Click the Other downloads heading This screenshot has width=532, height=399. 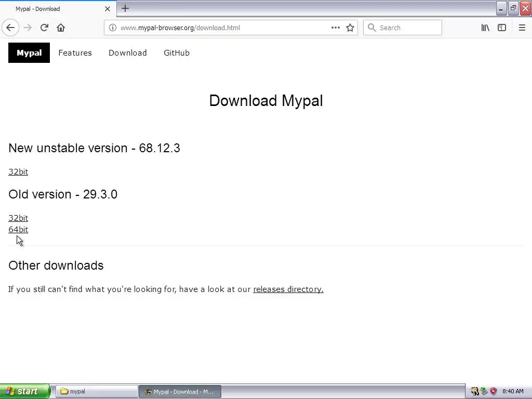coord(56,265)
